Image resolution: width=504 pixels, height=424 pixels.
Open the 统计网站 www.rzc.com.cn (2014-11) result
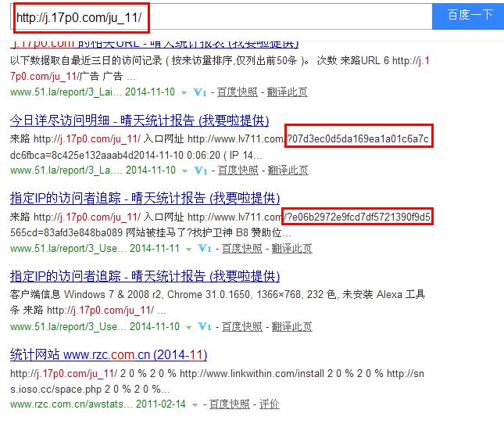point(109,355)
